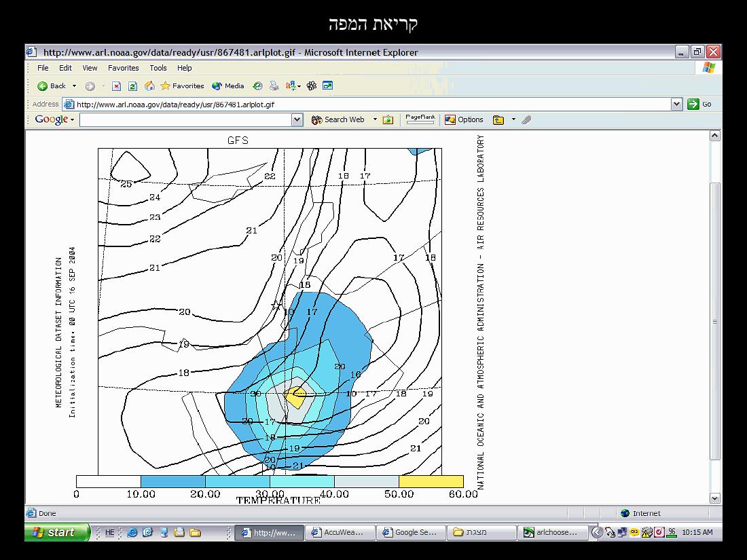
Task: Click the highlighter pen icon
Action: pos(526,119)
